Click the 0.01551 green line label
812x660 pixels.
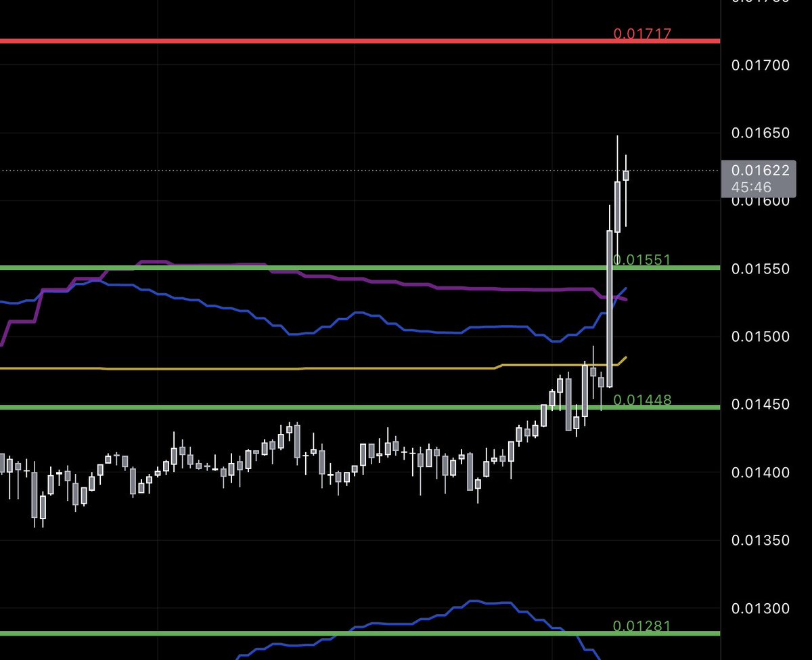(x=641, y=260)
